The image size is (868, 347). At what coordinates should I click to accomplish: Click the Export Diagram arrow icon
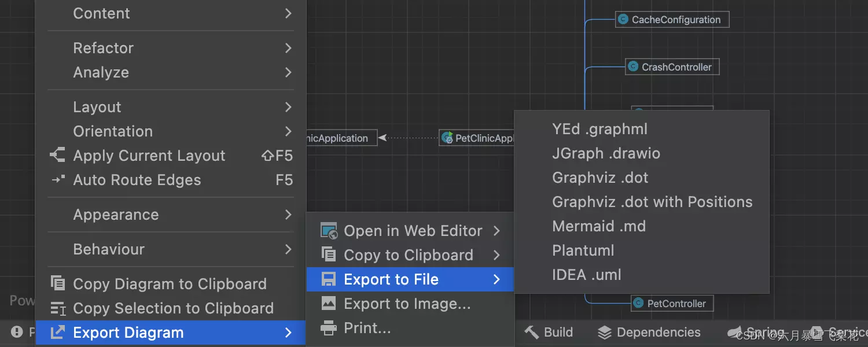click(x=57, y=333)
